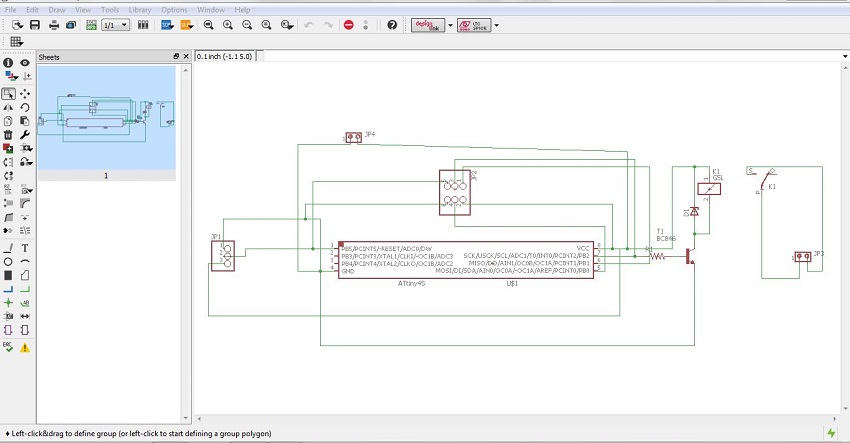850x443 pixels.
Task: Click the Add Part tool
Action: 8,148
